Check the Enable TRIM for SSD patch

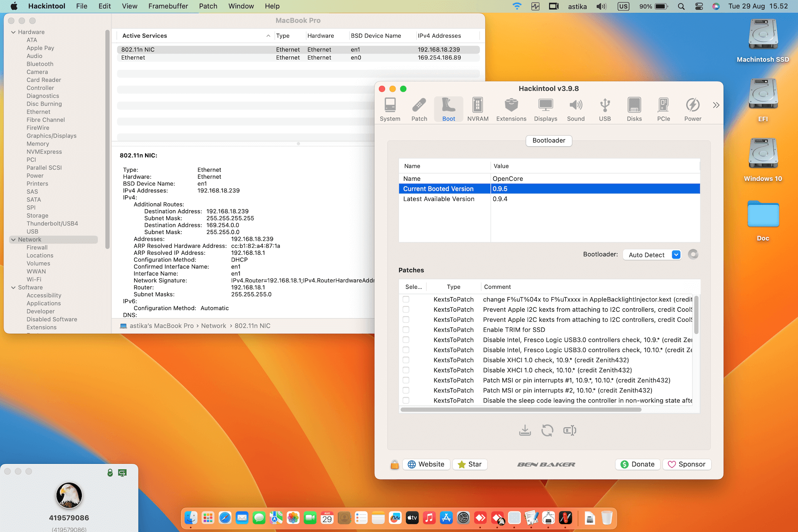coord(406,330)
